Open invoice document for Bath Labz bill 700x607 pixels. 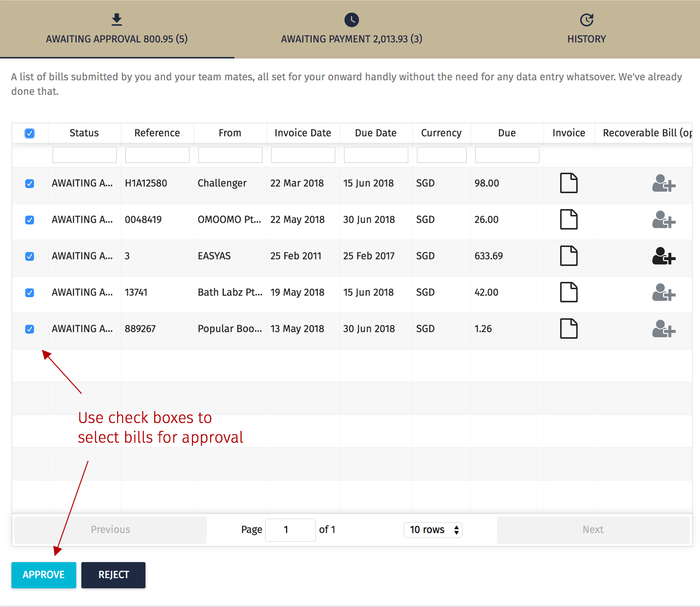click(569, 292)
